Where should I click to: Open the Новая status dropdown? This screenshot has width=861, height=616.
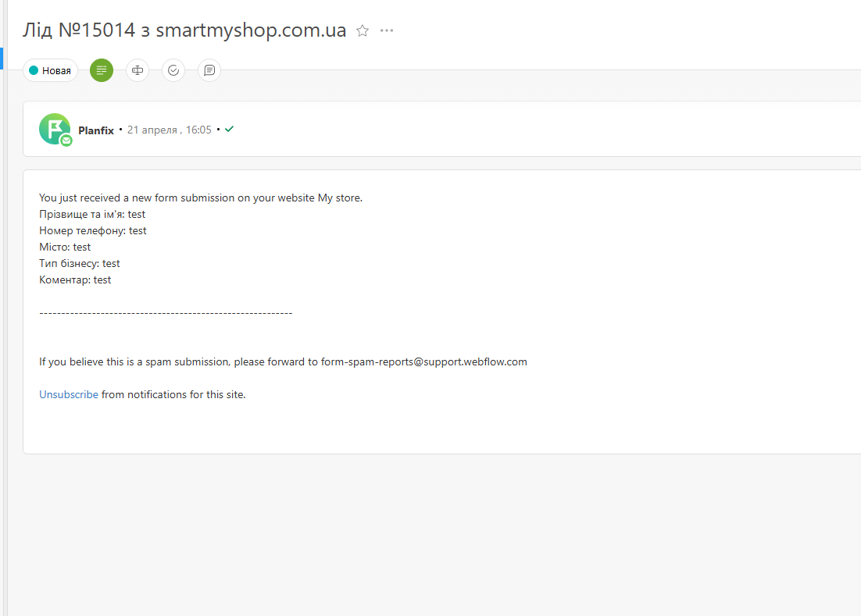pyautogui.click(x=50, y=71)
